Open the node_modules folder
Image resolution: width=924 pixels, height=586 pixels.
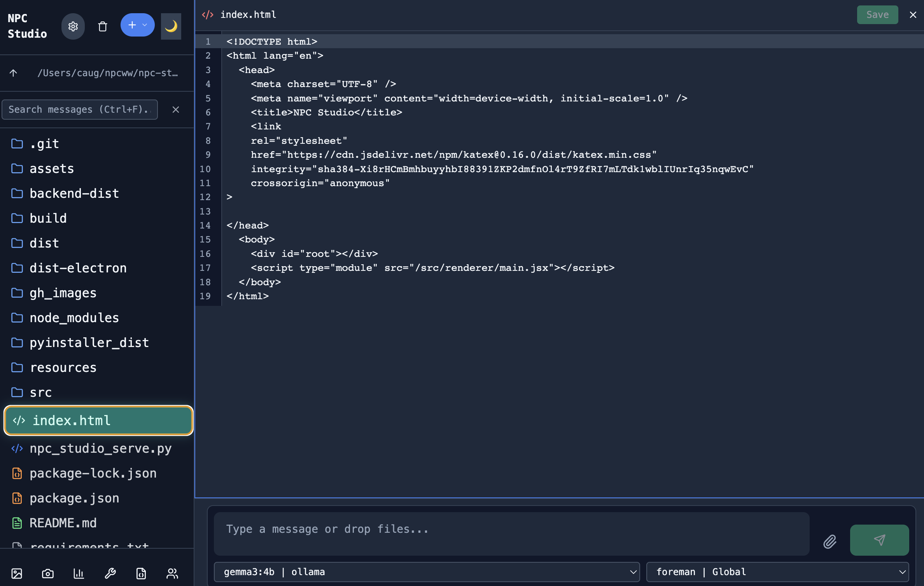(x=74, y=318)
